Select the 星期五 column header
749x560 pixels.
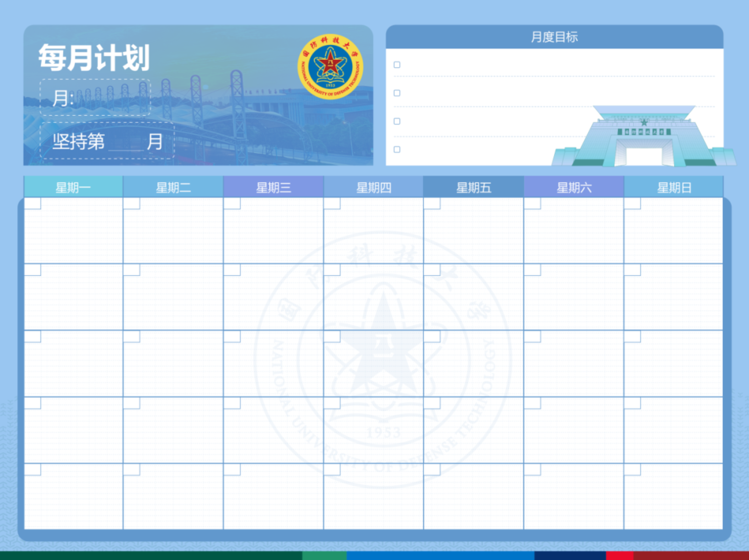(x=473, y=187)
